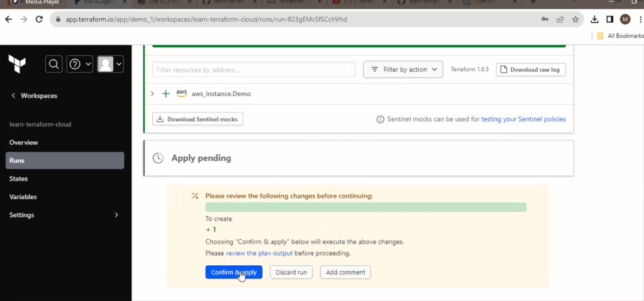Toggle the browser side panel

610,19
